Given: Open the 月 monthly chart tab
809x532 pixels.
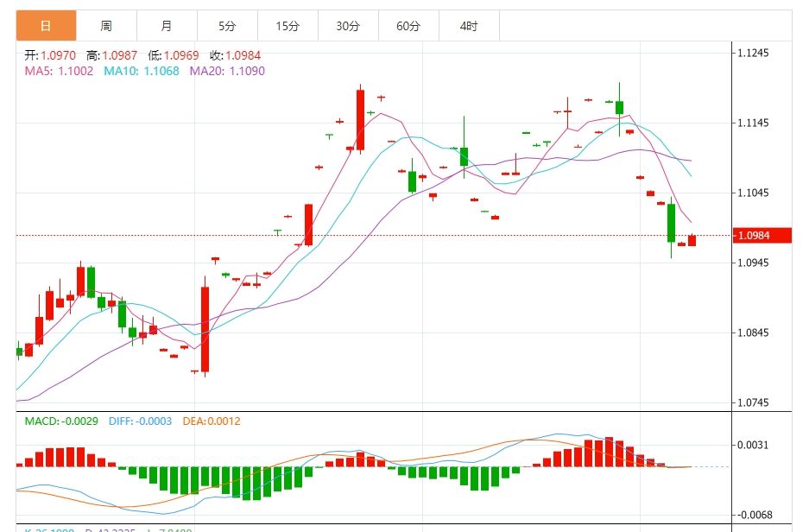Looking at the screenshot, I should click(167, 25).
